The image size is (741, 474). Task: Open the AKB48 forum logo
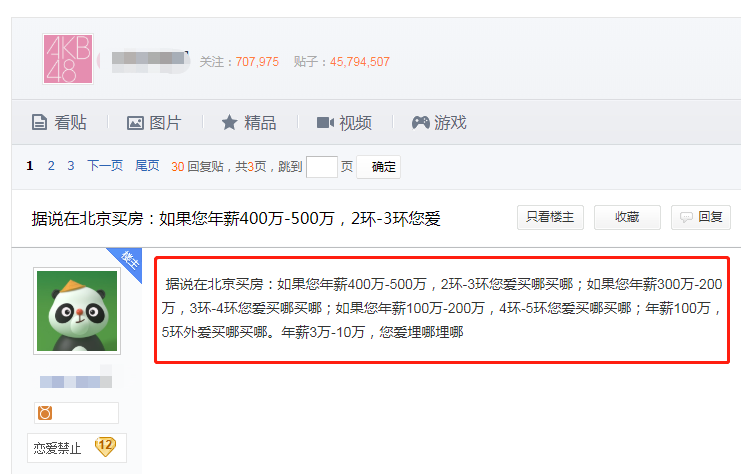point(68,59)
